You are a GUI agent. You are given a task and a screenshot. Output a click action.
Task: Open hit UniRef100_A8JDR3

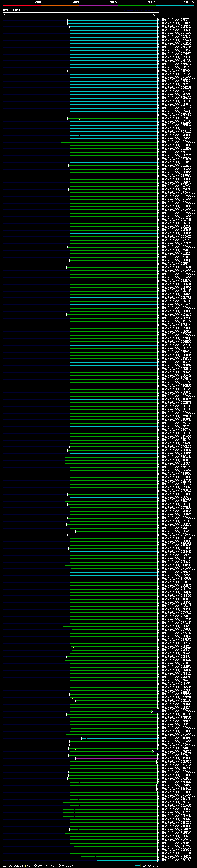pos(176,23)
